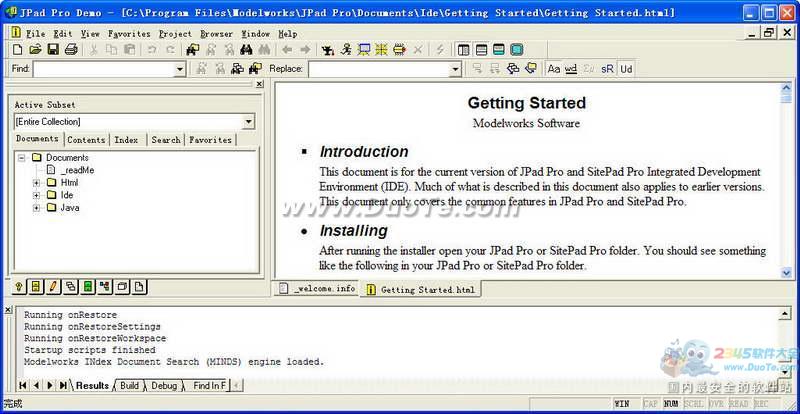Switch to the _welcome.info document tab

(317, 288)
